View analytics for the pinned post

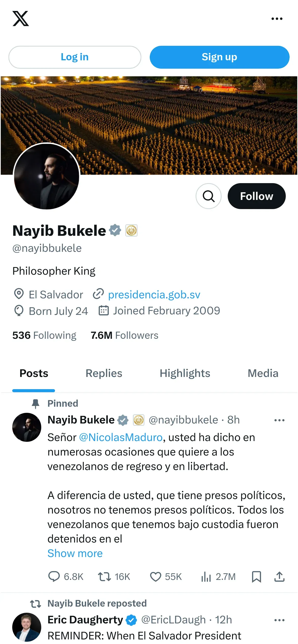coord(206,577)
